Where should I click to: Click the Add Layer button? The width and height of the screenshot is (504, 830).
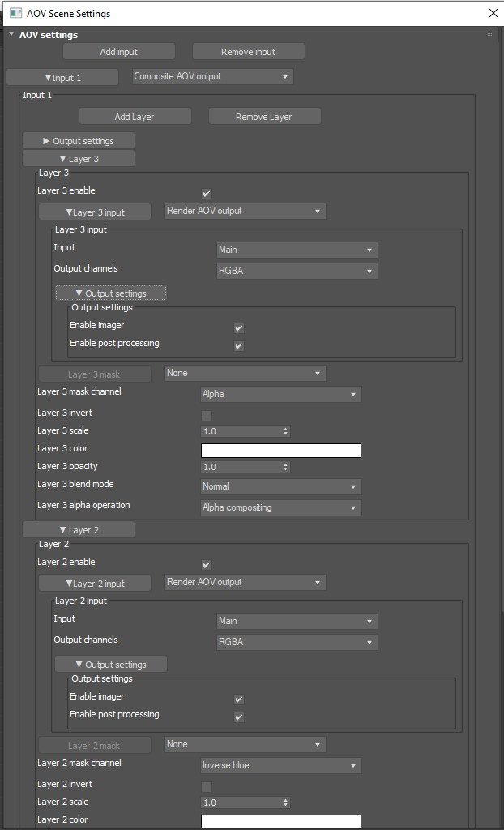[135, 117]
